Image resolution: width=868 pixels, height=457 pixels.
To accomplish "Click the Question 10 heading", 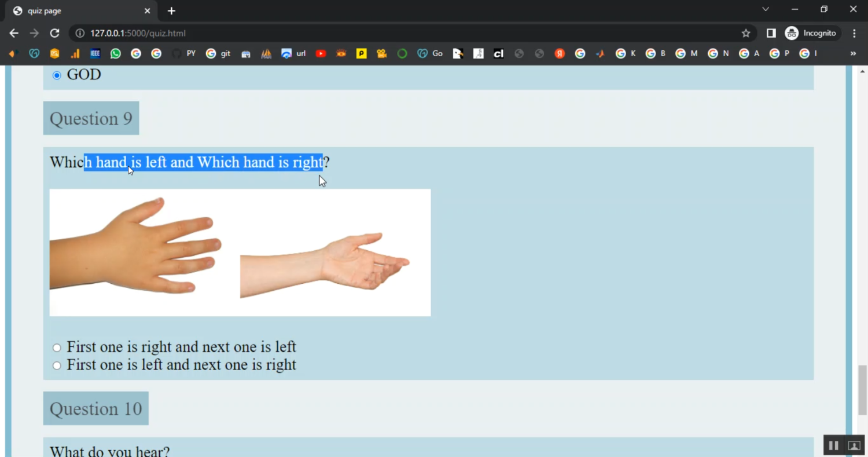I will point(96,408).
